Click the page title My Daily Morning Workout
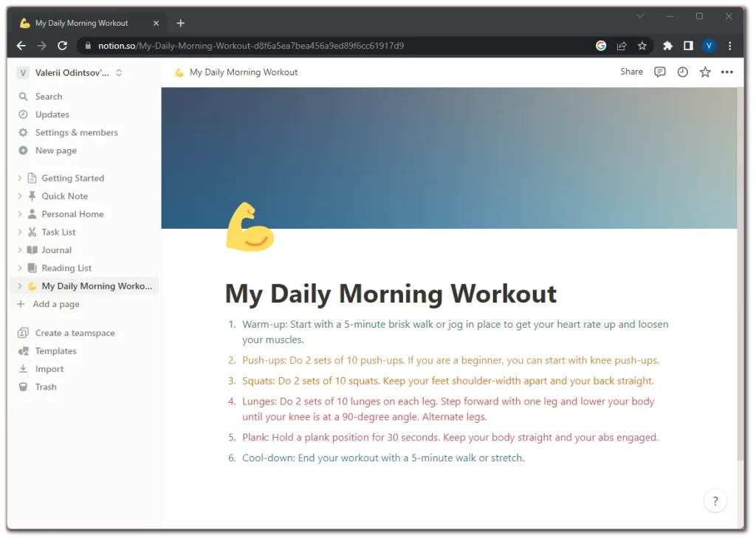The height and width of the screenshot is (541, 756). click(x=391, y=293)
